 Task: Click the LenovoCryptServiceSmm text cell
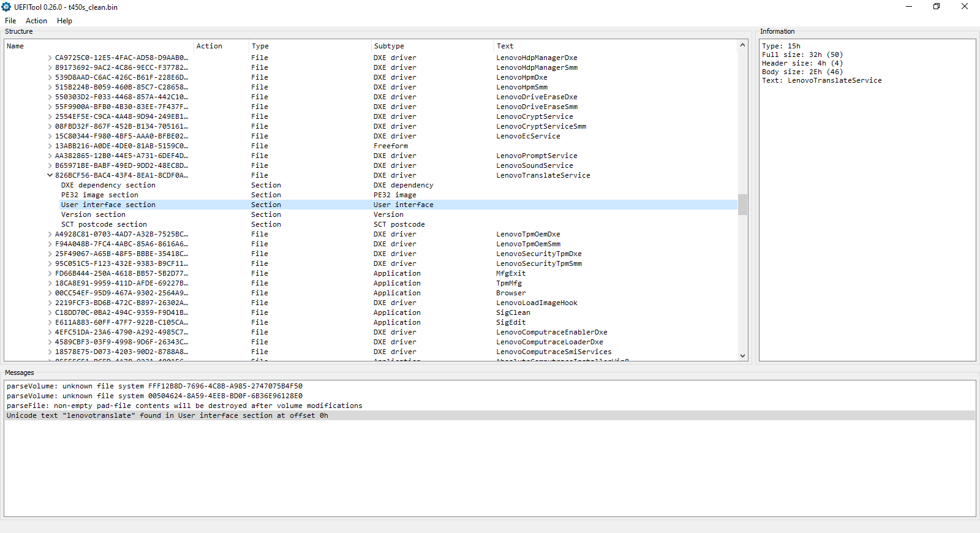pyautogui.click(x=541, y=126)
